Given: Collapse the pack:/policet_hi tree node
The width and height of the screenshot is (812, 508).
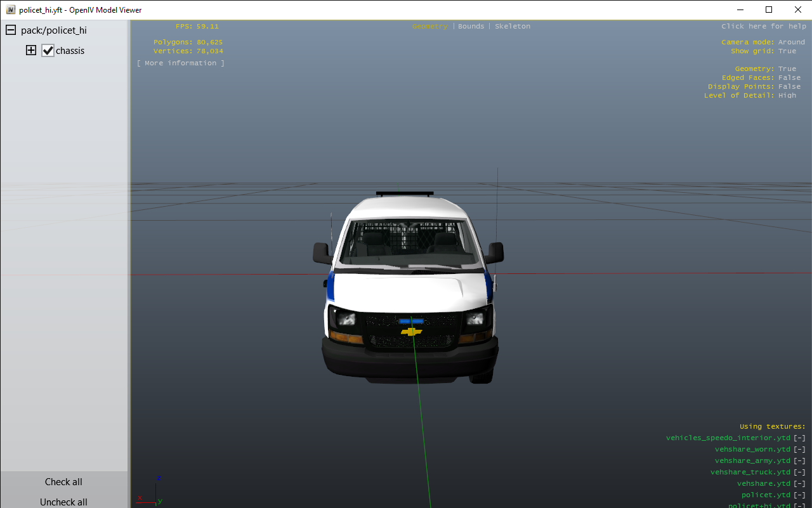Looking at the screenshot, I should coord(11,30).
